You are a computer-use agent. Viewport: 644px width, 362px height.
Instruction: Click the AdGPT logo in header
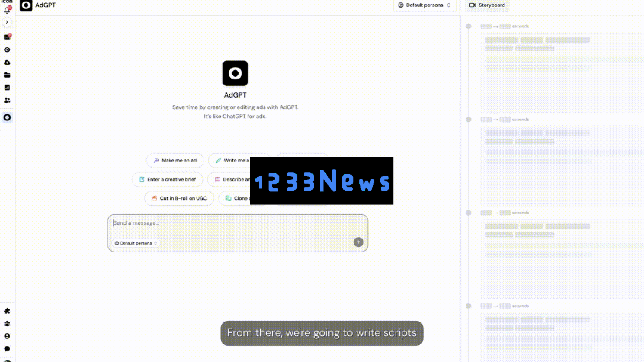(x=26, y=5)
